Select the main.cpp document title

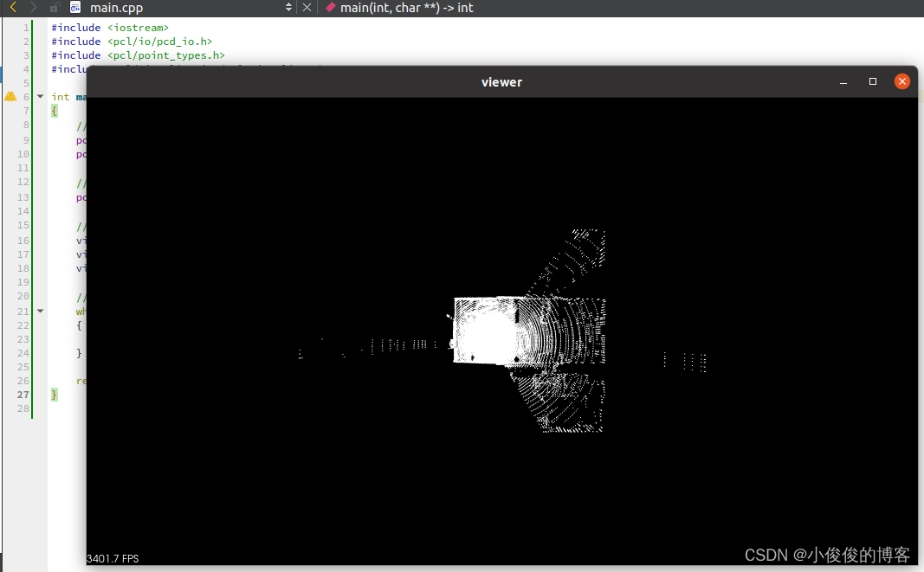(117, 7)
